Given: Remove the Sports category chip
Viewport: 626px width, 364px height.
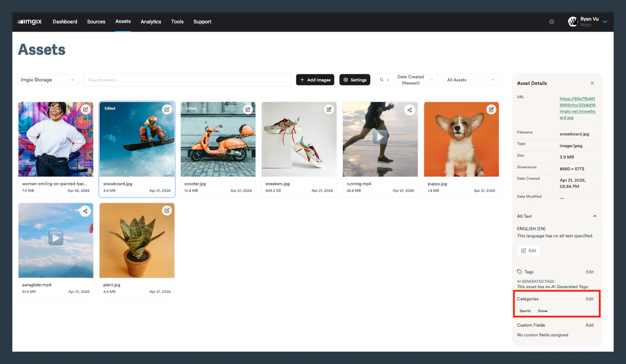Looking at the screenshot, I should coord(525,311).
